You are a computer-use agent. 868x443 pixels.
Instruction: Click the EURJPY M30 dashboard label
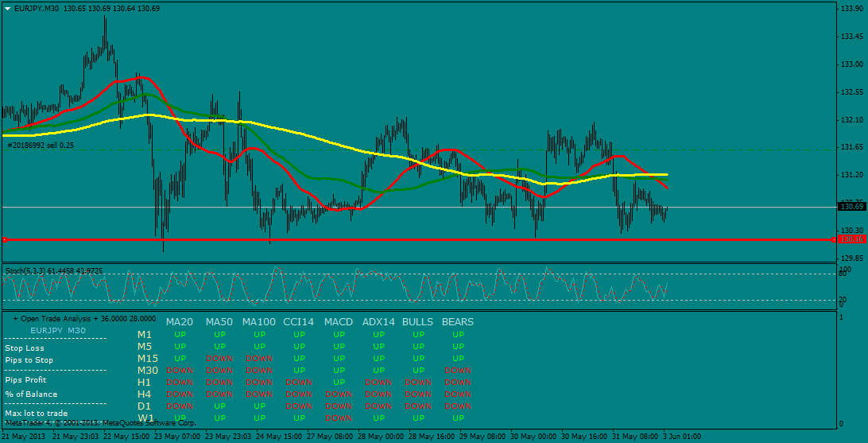58,329
